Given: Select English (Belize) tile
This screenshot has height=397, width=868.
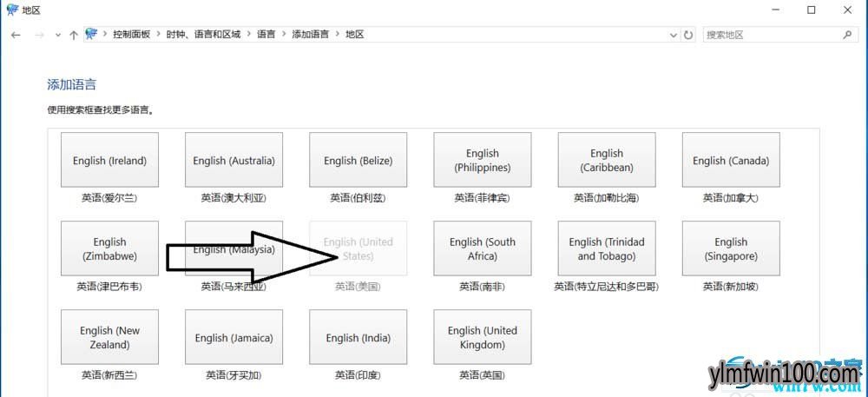Looking at the screenshot, I should [x=358, y=160].
